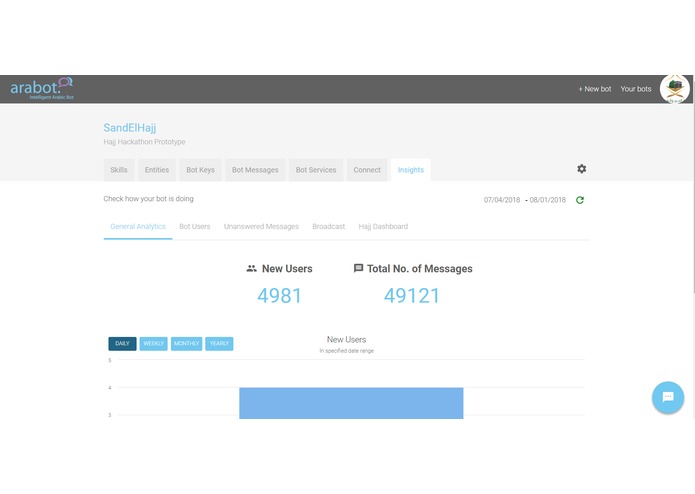695x494 pixels.
Task: Click + New bot link
Action: tap(594, 89)
